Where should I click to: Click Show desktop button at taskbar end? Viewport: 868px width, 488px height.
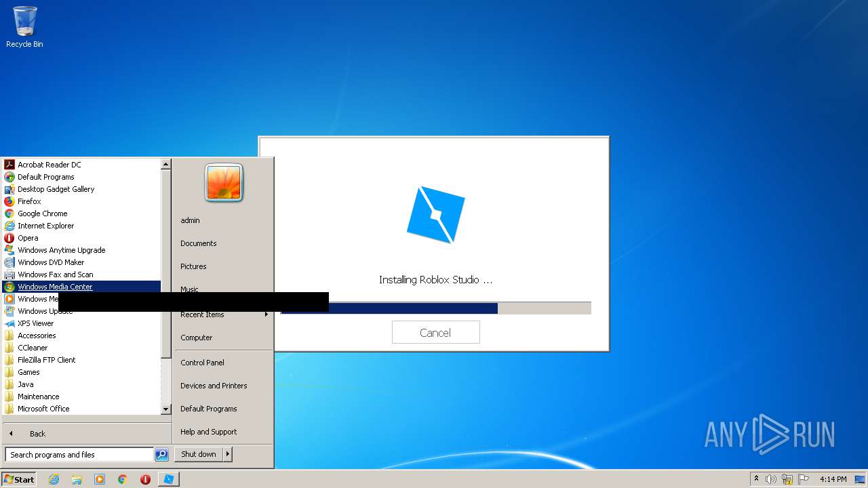click(x=861, y=479)
